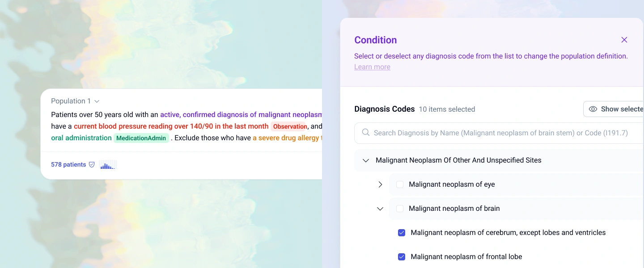644x268 pixels.
Task: Click the purple malignant neoplasm diagnosis criterion
Action: click(x=241, y=115)
